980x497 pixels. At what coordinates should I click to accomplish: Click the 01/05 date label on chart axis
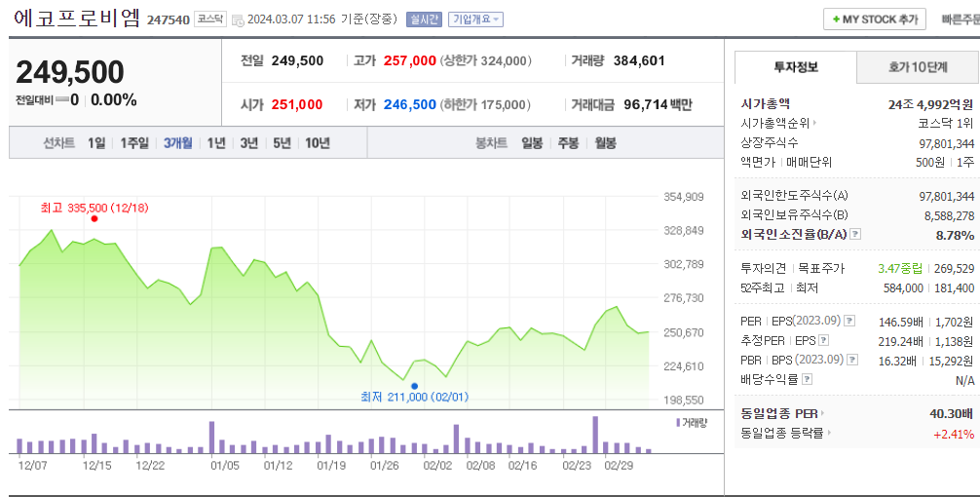tap(224, 465)
